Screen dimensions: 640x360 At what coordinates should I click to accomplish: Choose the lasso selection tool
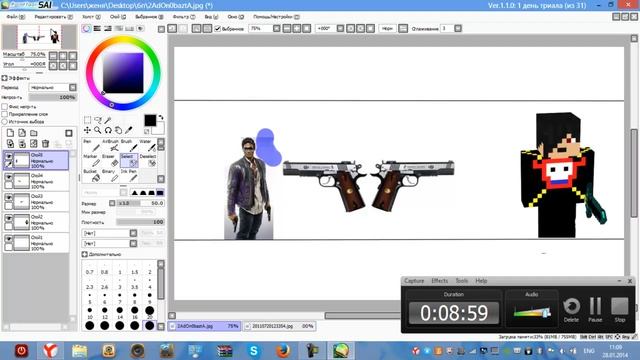tap(98, 120)
